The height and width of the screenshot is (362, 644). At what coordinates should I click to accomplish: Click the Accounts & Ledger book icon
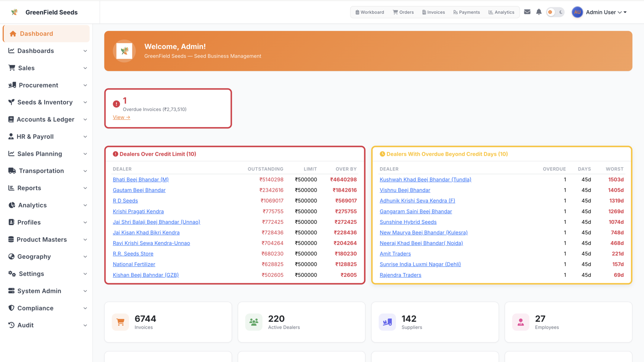click(11, 119)
